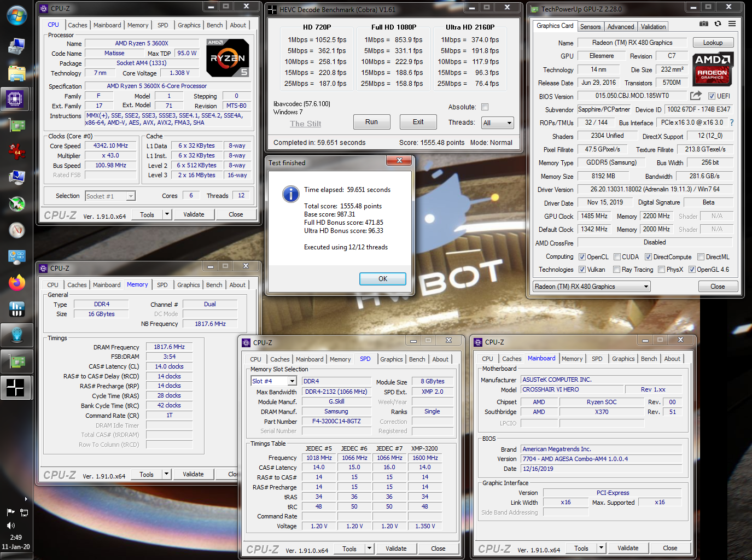Click the Part Number F4-3200C14-8GTZ field

[336, 421]
